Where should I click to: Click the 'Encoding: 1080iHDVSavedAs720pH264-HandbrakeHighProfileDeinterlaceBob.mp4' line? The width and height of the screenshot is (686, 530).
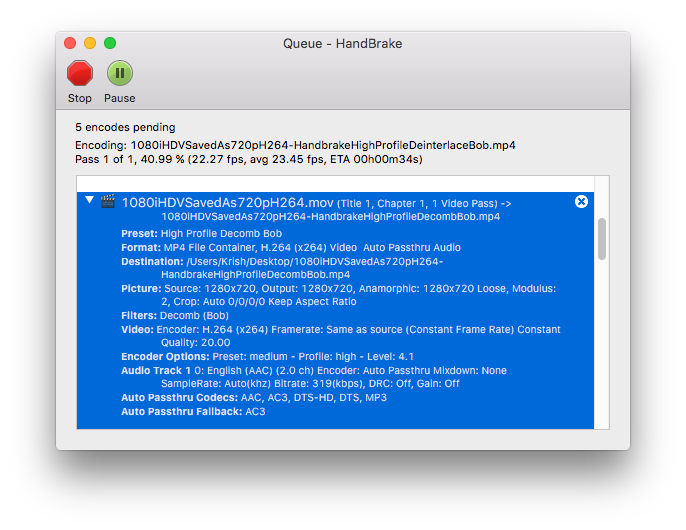(x=295, y=145)
